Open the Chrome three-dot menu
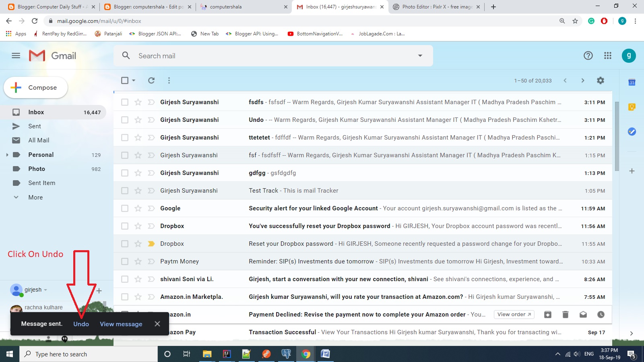Viewport: 644px width, 362px height. pyautogui.click(x=635, y=21)
